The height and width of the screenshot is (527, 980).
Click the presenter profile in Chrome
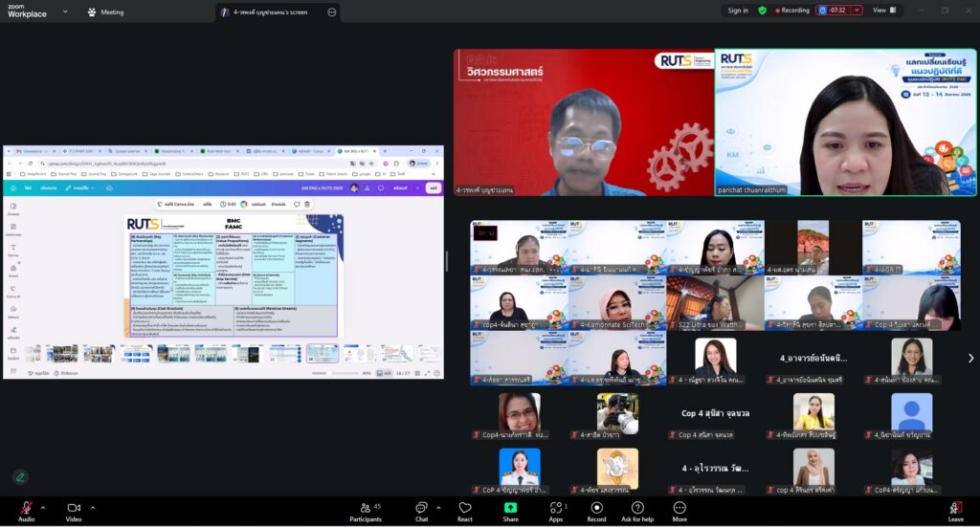coord(419,163)
